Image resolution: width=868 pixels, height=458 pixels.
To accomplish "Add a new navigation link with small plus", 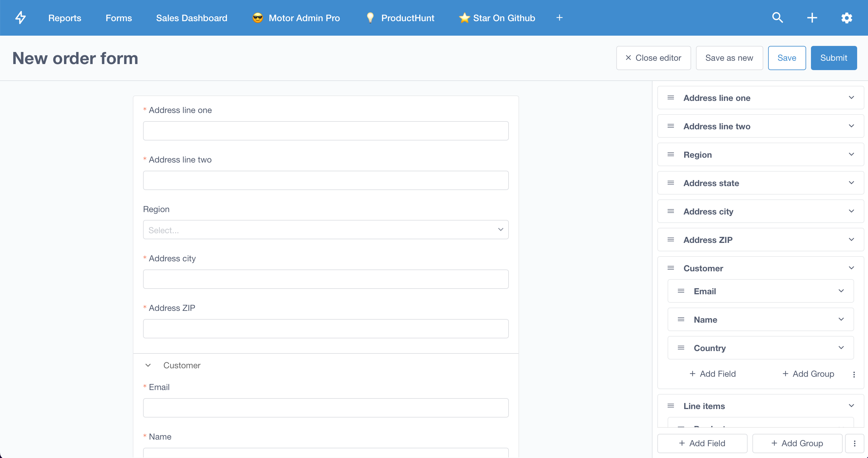I will (559, 18).
